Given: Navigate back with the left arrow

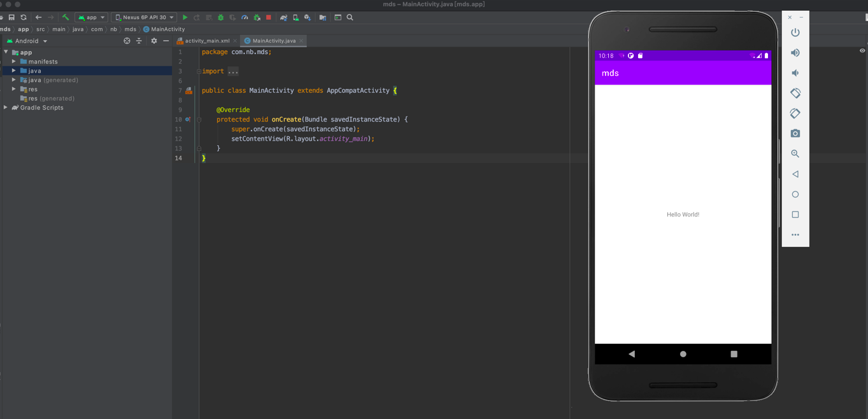Looking at the screenshot, I should [x=39, y=17].
